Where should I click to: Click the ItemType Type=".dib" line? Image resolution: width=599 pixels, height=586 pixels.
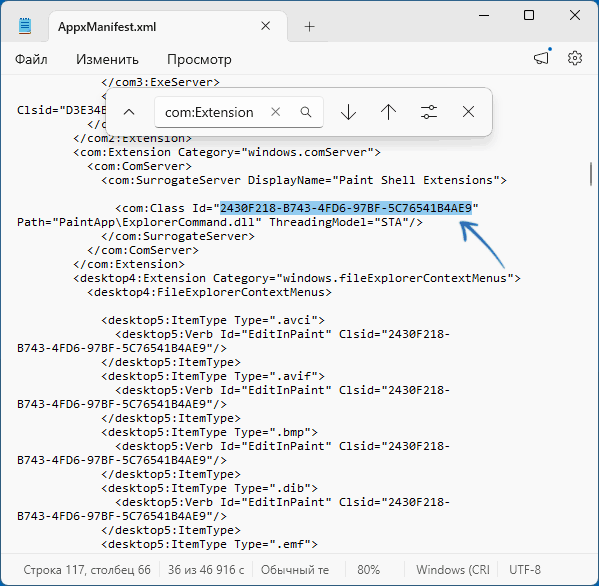tap(209, 488)
